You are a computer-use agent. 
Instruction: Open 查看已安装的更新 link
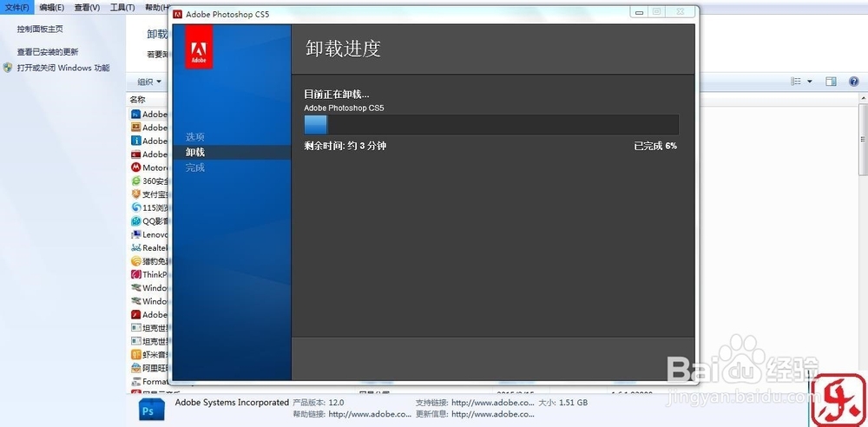(48, 51)
